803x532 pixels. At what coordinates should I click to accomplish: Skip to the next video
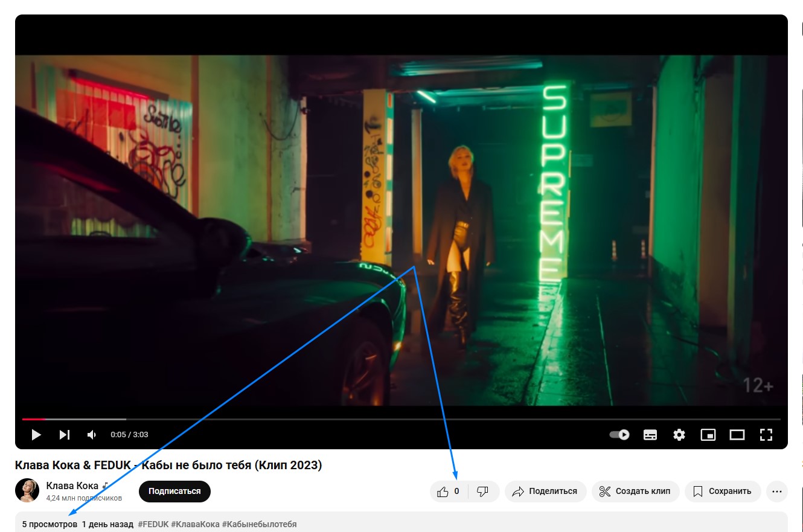65,434
